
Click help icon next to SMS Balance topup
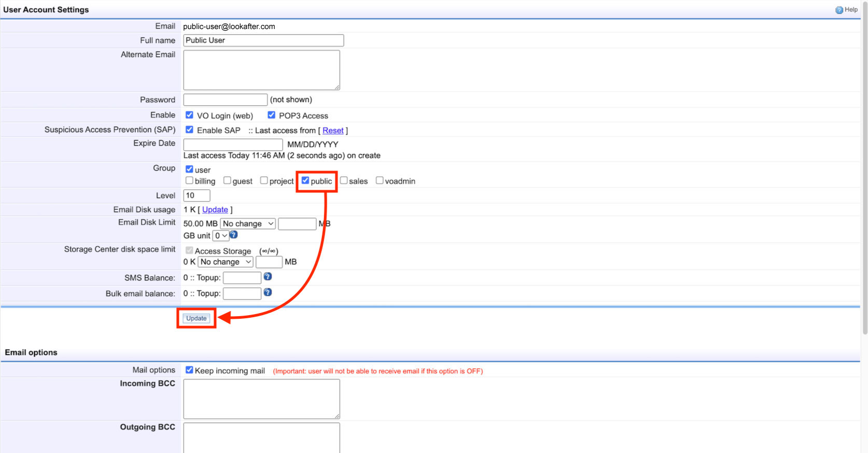268,277
